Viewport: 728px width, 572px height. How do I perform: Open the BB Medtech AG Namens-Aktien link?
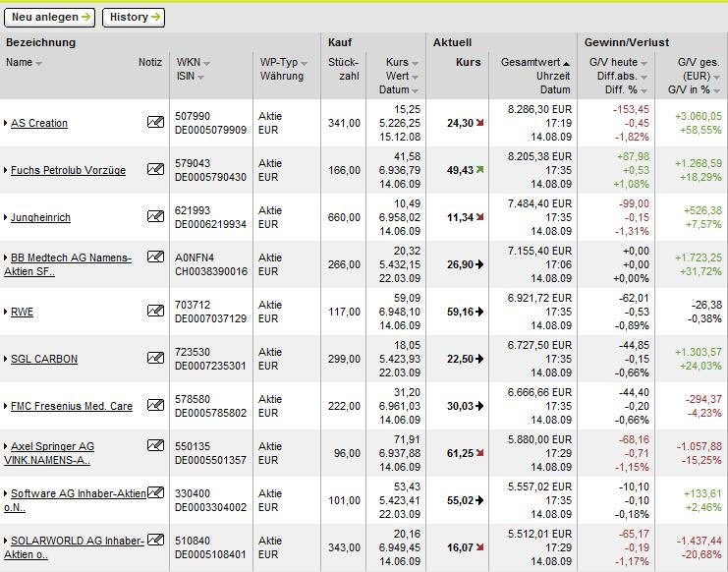pyautogui.click(x=68, y=264)
